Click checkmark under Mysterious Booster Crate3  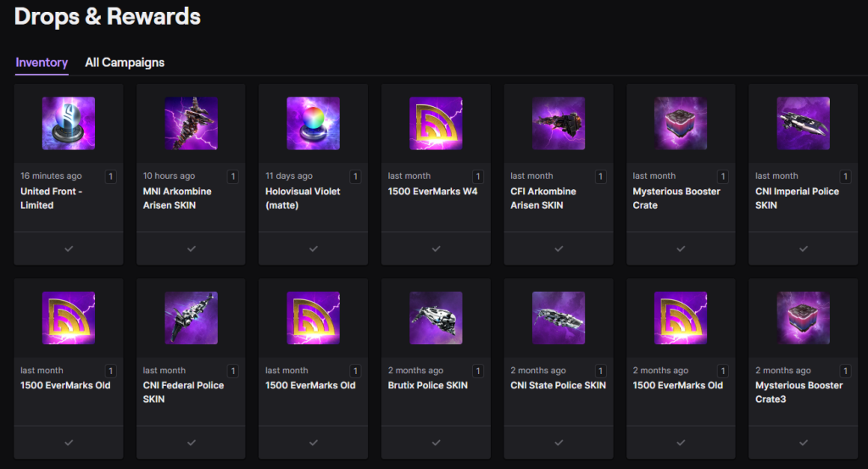[x=803, y=443]
